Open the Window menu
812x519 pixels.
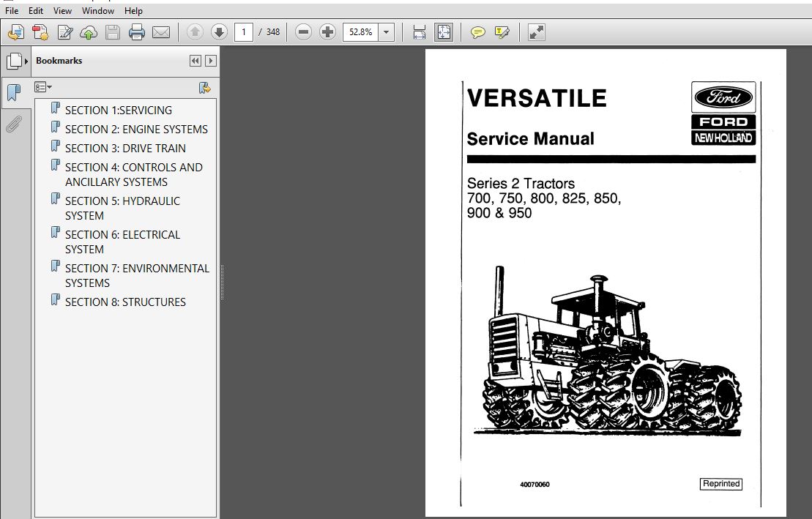(98, 10)
